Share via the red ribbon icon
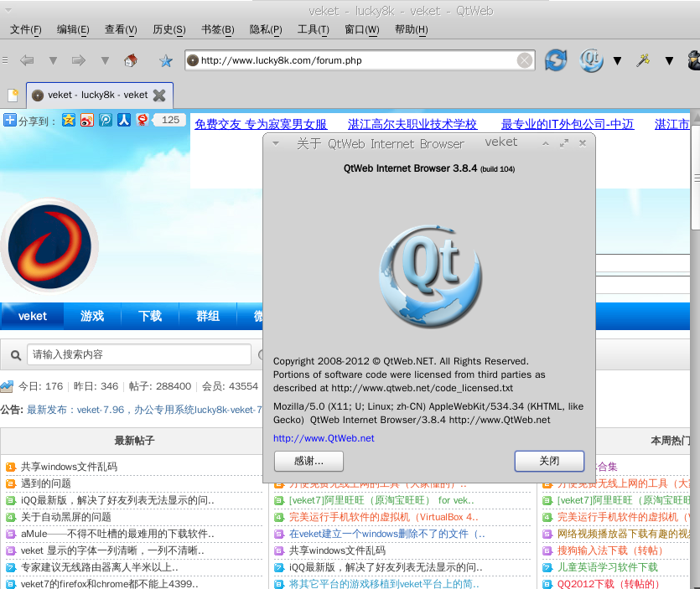This screenshot has width=700, height=589. point(143,120)
